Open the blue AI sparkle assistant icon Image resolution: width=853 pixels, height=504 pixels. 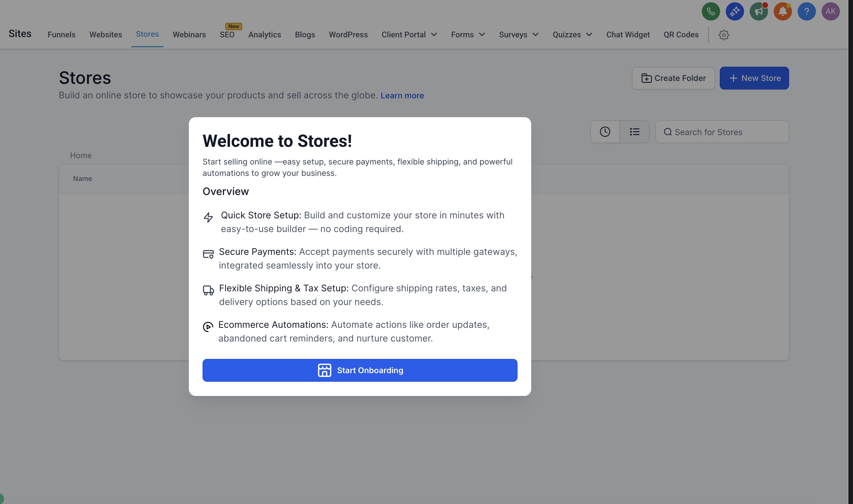coord(735,12)
